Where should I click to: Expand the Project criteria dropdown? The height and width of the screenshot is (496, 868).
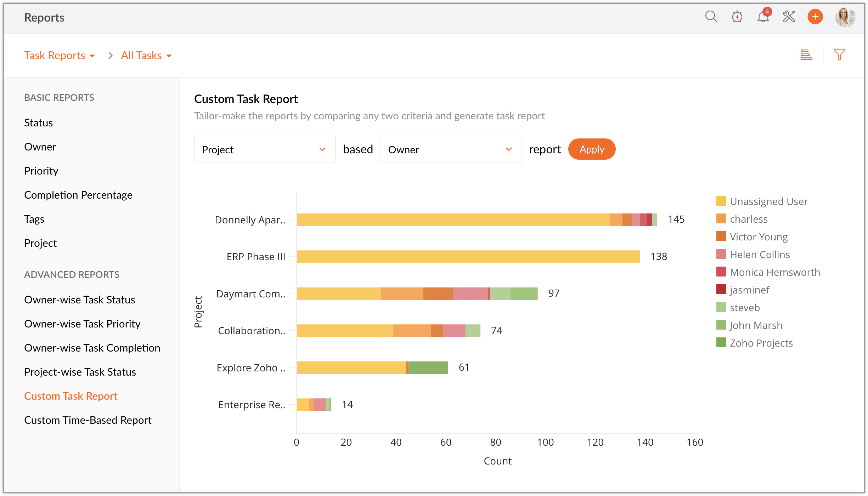tap(265, 149)
